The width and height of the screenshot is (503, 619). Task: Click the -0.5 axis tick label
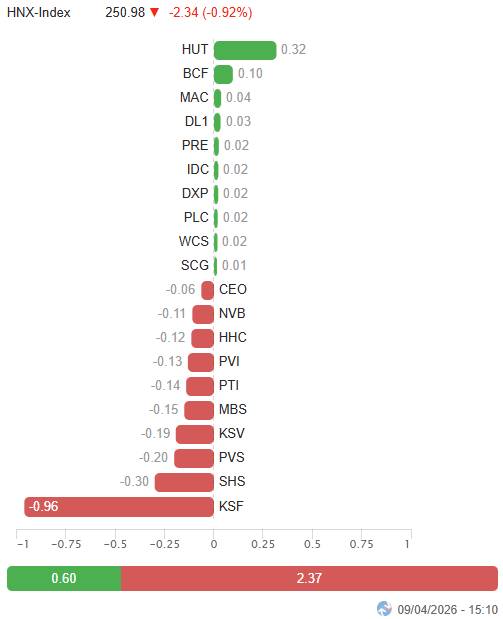click(115, 544)
